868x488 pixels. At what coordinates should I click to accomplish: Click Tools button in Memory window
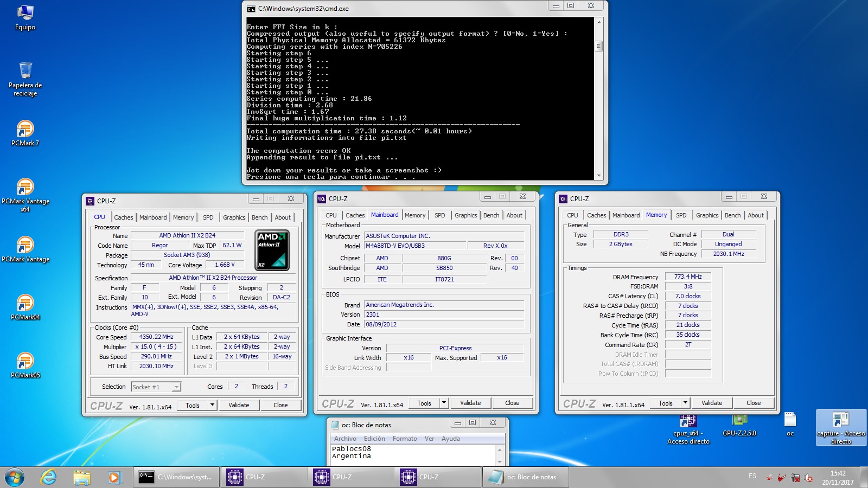click(x=666, y=403)
